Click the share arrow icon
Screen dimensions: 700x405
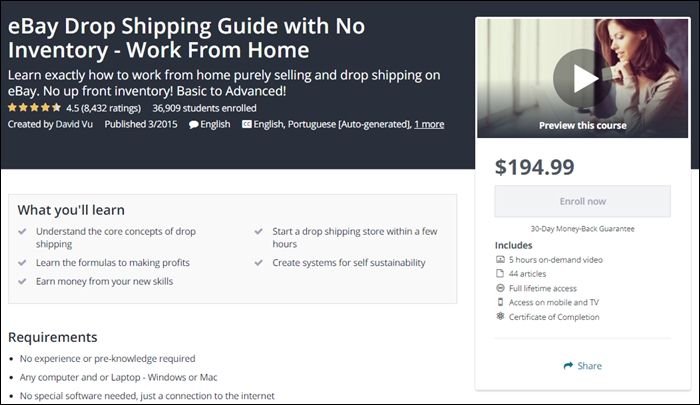point(569,366)
